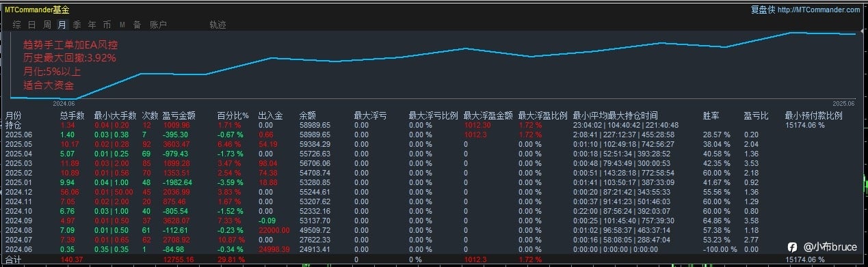Select the 2025.01 month row
The height and width of the screenshot is (267, 868).
pos(434,183)
